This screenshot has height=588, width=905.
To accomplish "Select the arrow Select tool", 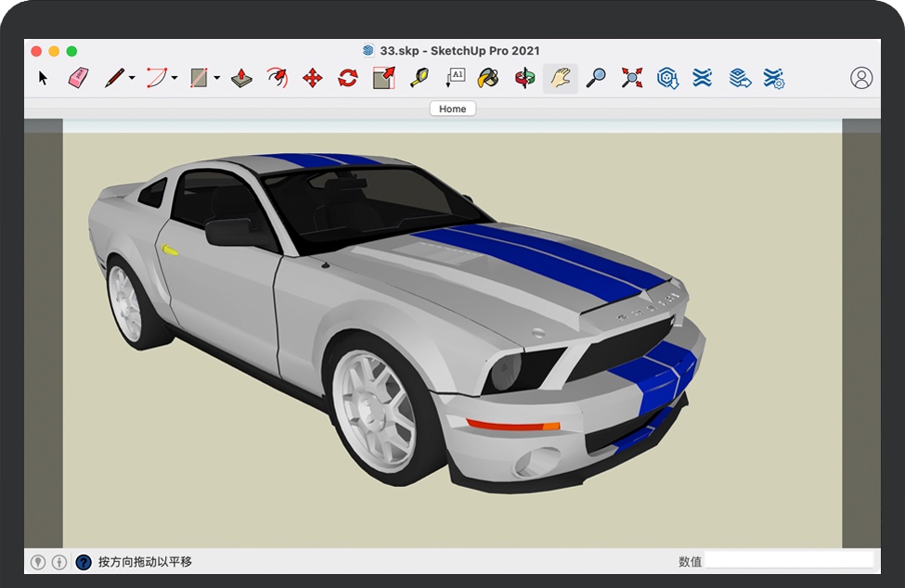I will [43, 79].
